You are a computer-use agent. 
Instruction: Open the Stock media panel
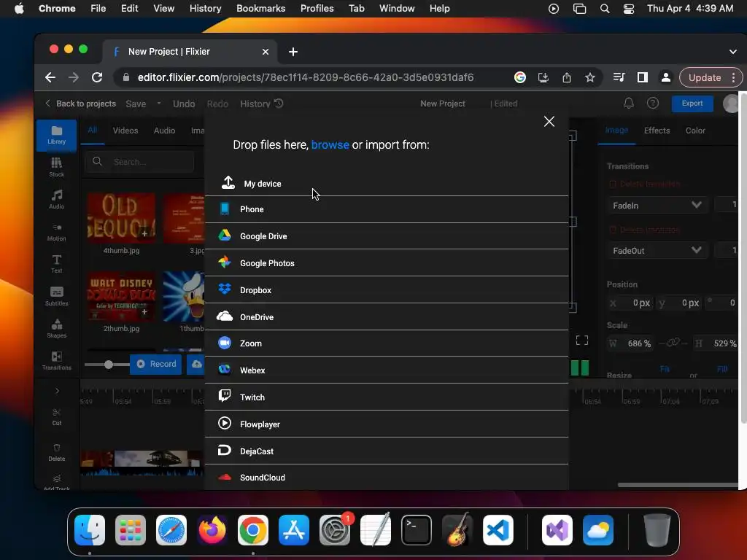(x=56, y=168)
